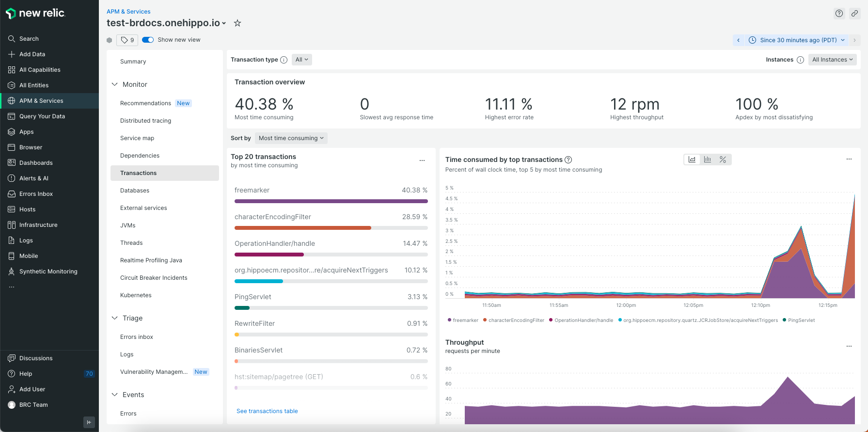Open Service map
868x432 pixels.
[x=165, y=138]
